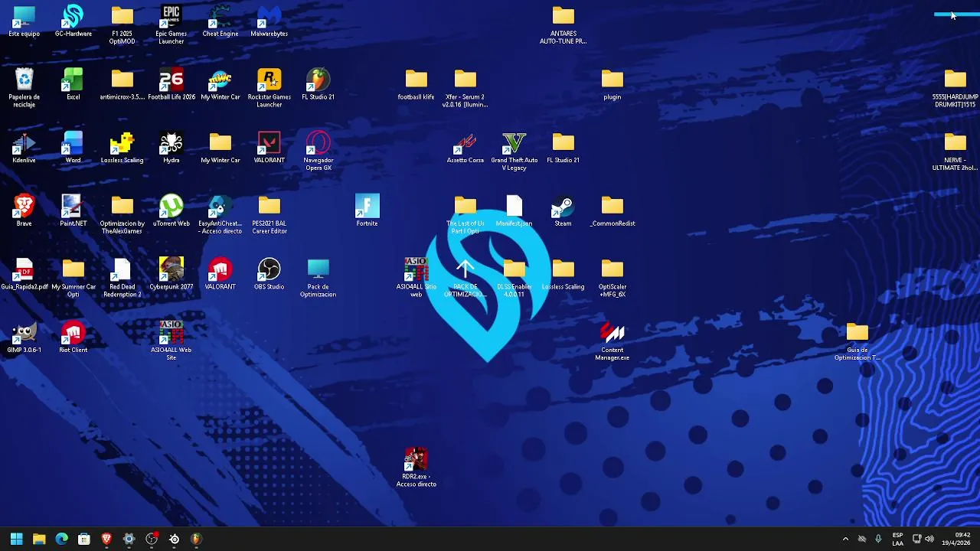
Task: Open Pack de Optimizacion monitor icon
Action: [x=318, y=278]
